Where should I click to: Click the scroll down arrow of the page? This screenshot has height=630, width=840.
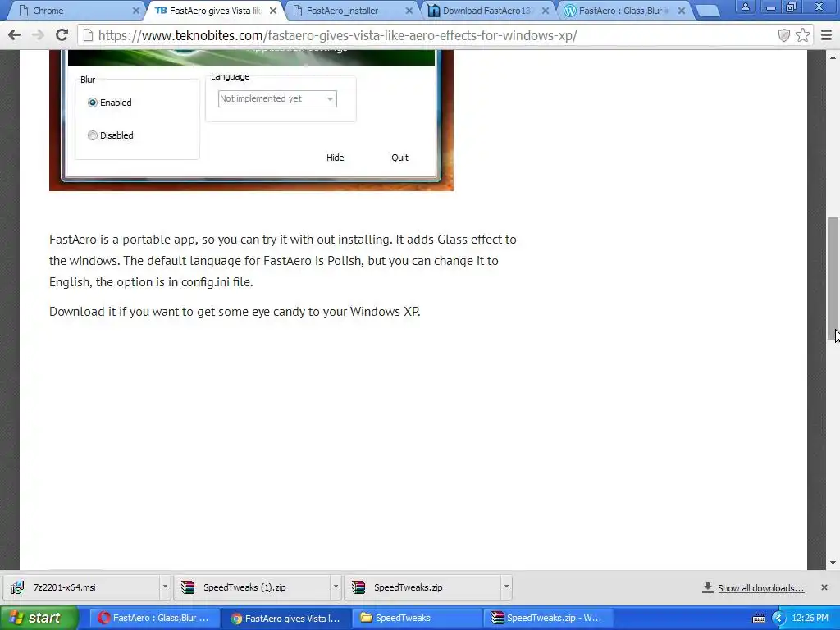click(x=833, y=563)
